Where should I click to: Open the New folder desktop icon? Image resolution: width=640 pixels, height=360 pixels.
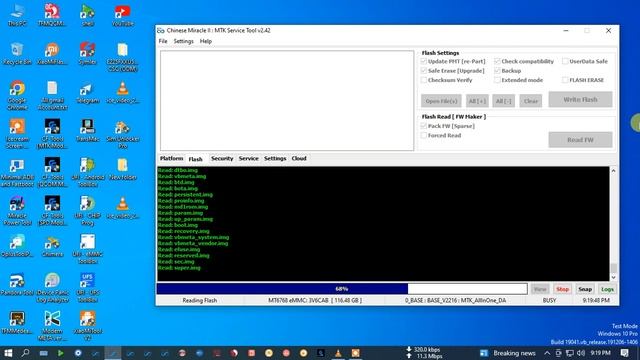coord(122,169)
